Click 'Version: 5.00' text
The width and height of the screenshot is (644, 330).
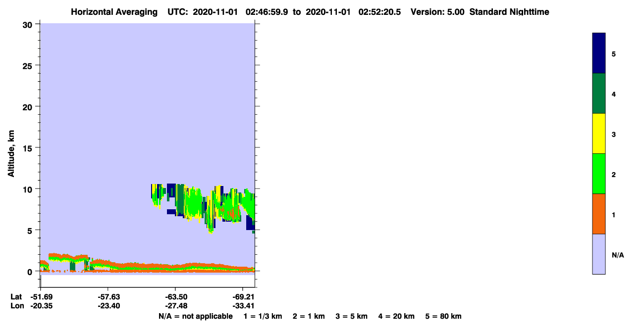(437, 12)
